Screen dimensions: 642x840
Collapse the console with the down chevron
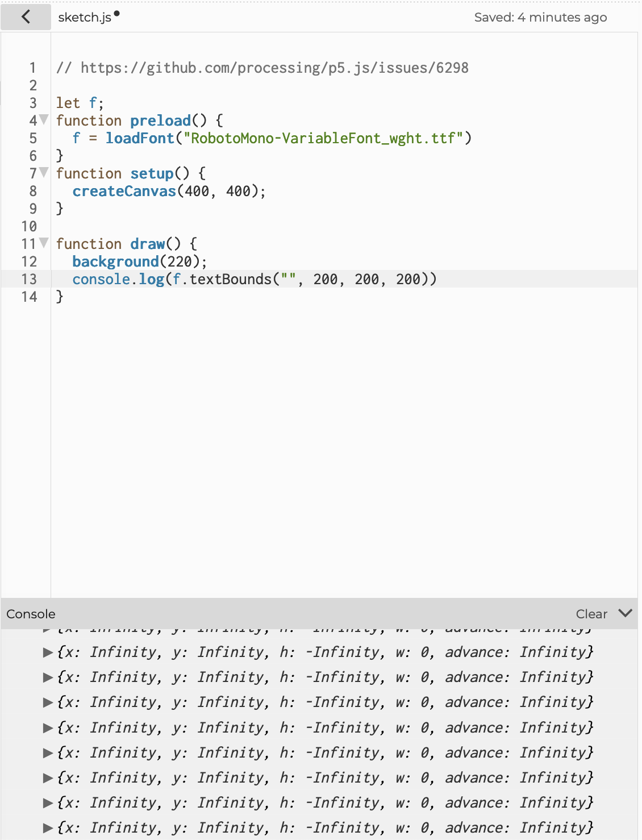pyautogui.click(x=626, y=614)
